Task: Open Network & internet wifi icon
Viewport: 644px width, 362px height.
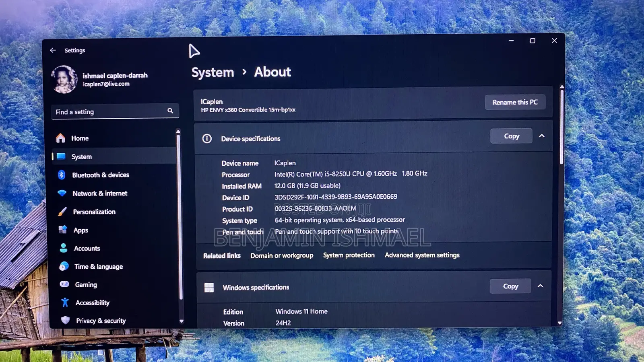Action: coord(62,193)
